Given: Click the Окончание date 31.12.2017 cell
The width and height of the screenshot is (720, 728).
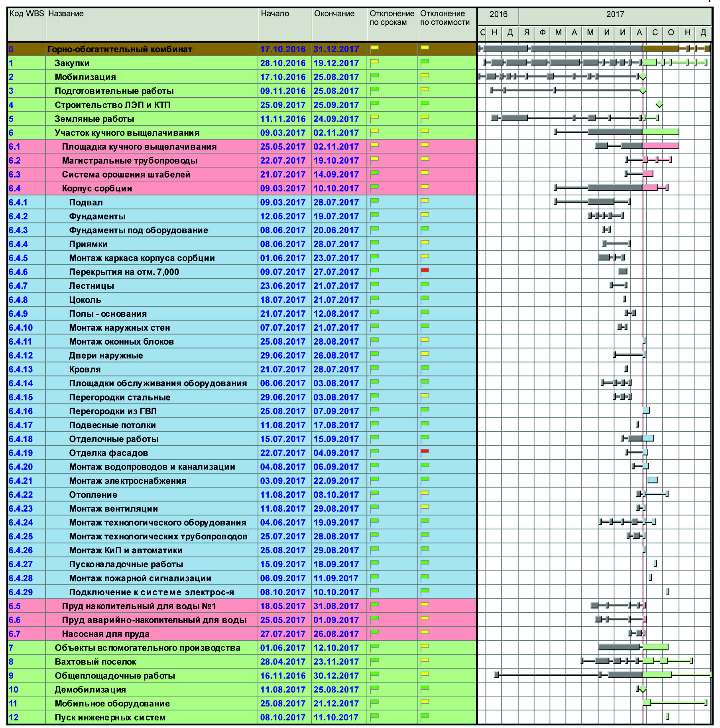Looking at the screenshot, I should (336, 49).
